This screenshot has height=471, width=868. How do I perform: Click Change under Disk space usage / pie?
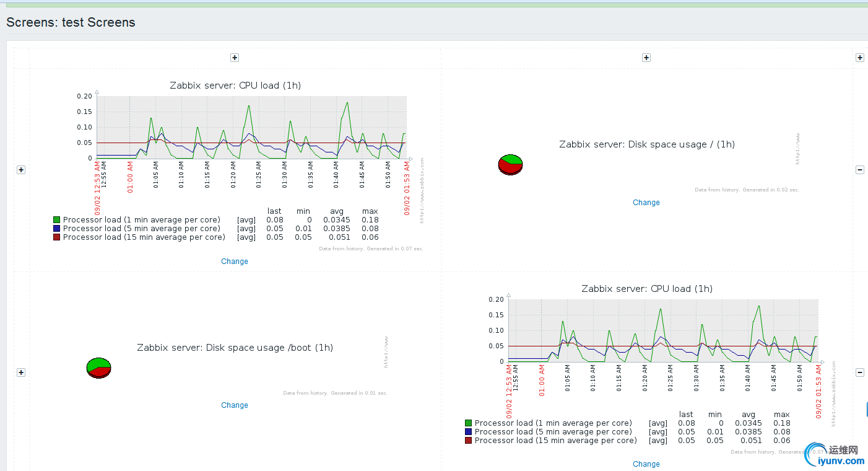(x=646, y=203)
